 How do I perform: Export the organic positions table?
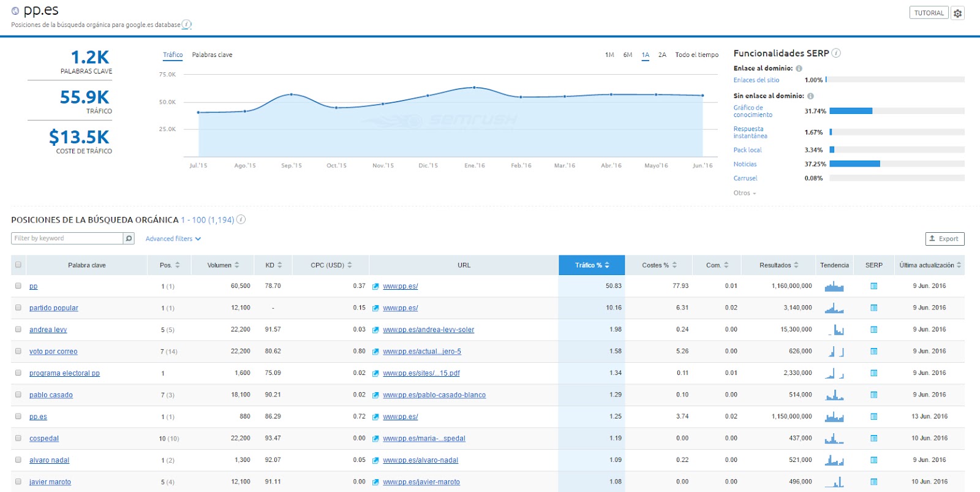(x=944, y=239)
